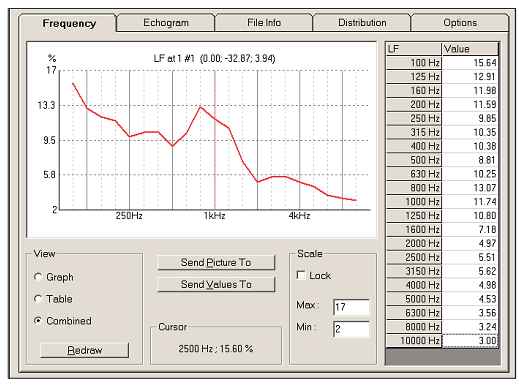Select the Combined view radio button
The image size is (519, 386).
(38, 321)
